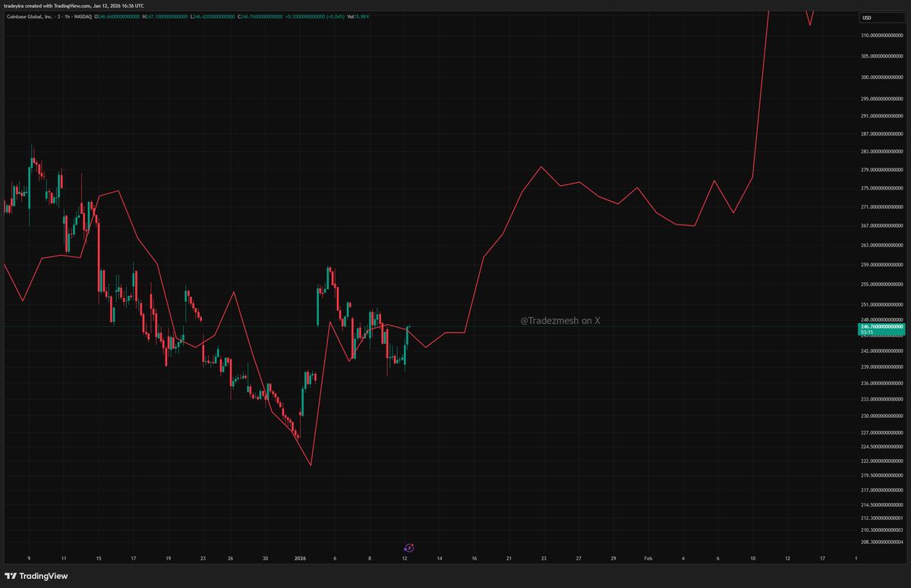
Task: Click date 9 on the time axis
Action: [29, 558]
